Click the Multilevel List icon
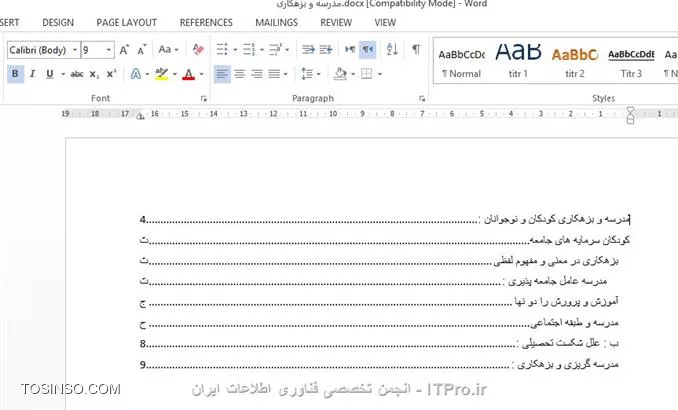This screenshot has width=678, height=410. [275, 49]
